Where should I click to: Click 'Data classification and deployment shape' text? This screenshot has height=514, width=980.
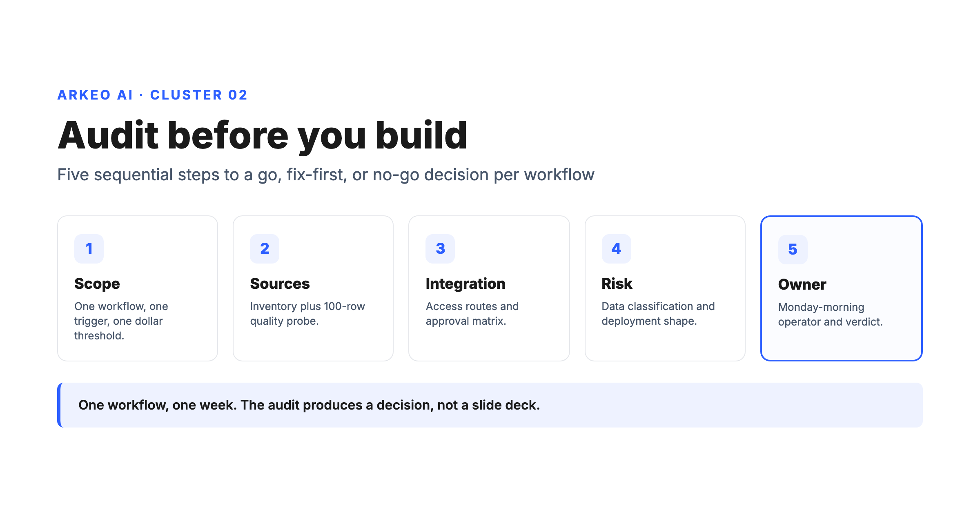pos(658,314)
